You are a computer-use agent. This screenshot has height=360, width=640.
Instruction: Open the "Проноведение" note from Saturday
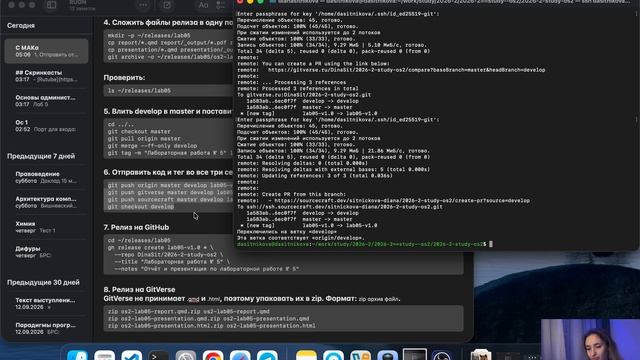[x=47, y=177]
